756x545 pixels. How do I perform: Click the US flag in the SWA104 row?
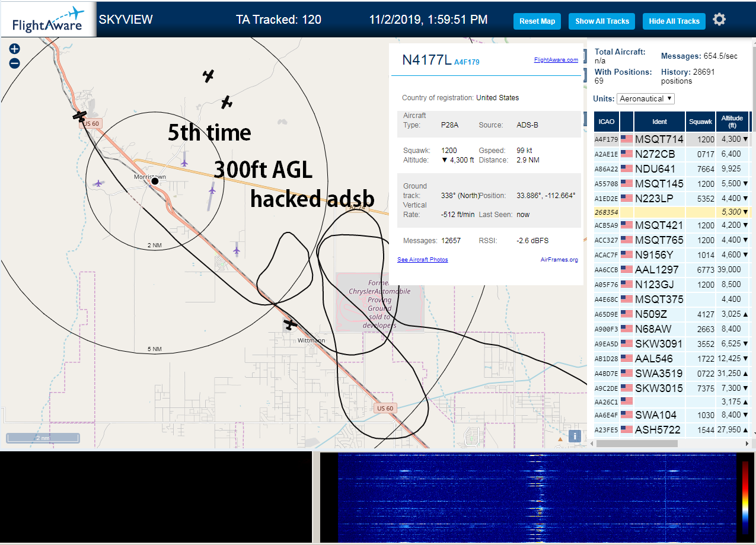626,415
